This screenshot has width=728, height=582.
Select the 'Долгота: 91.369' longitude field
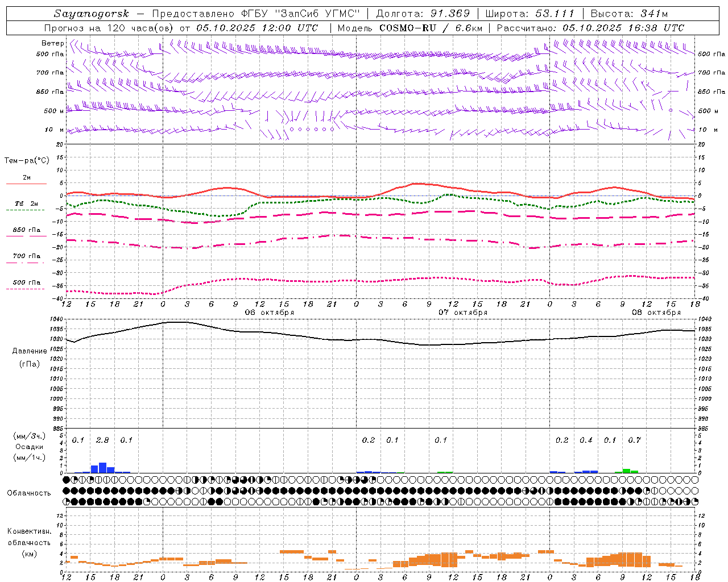pos(423,14)
